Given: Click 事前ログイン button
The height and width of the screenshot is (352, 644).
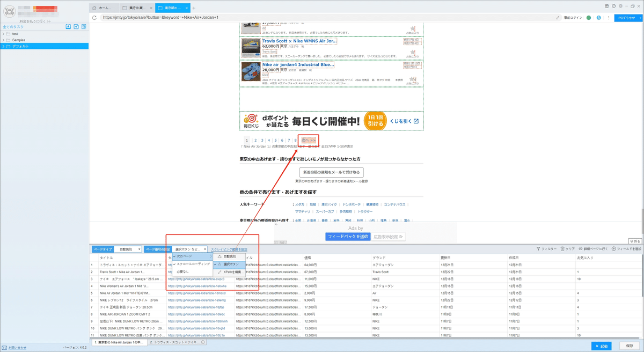Looking at the screenshot, I should tap(573, 17).
